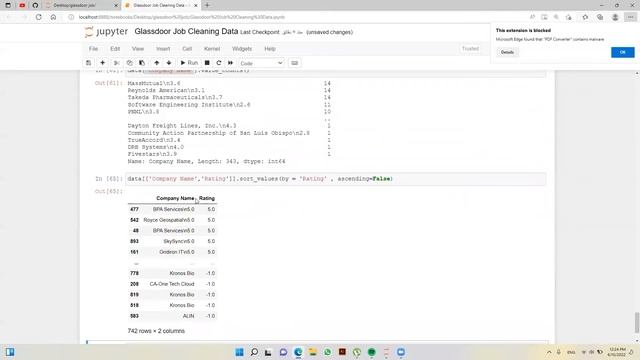Open Microsoft Edge from the taskbar
The width and height of the screenshot is (640, 360).
coord(298,352)
